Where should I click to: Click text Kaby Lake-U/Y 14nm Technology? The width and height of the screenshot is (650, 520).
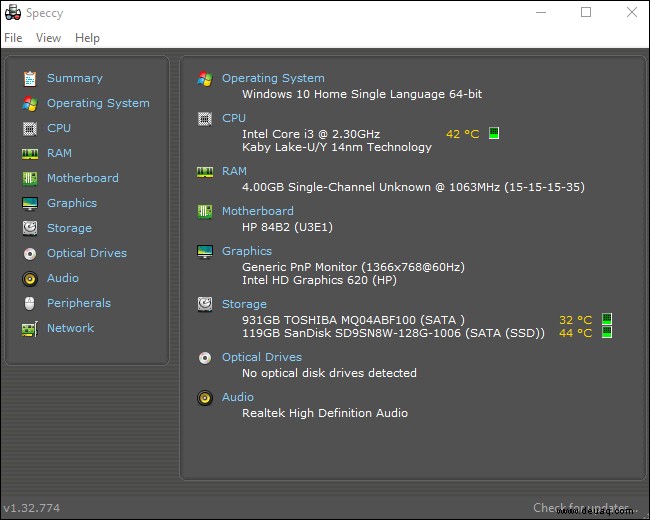point(337,147)
